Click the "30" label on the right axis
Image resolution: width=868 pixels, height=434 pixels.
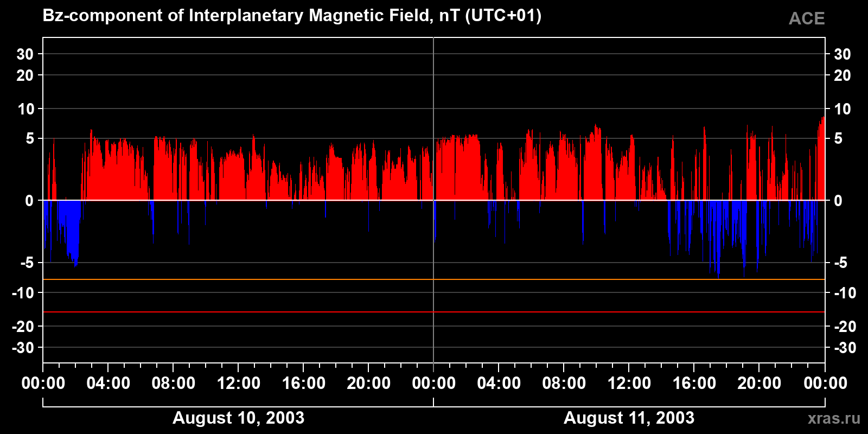842,54
